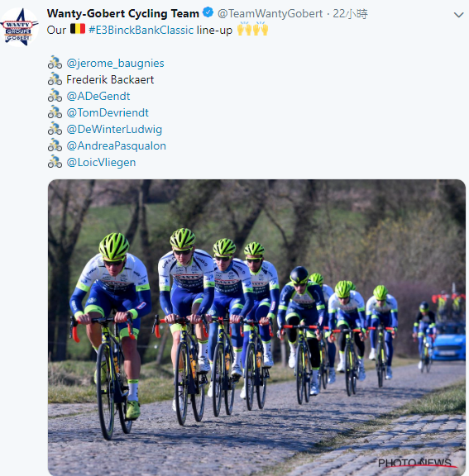Click the blue verified badge icon
This screenshot has width=469, height=476.
pyautogui.click(x=208, y=12)
